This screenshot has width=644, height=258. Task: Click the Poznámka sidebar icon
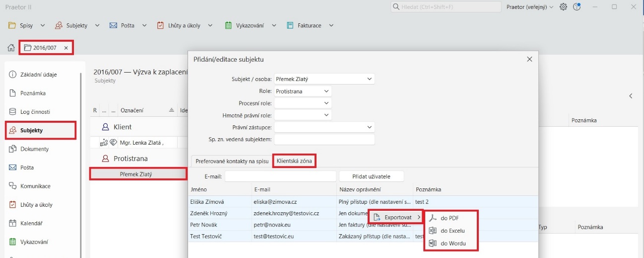point(12,93)
